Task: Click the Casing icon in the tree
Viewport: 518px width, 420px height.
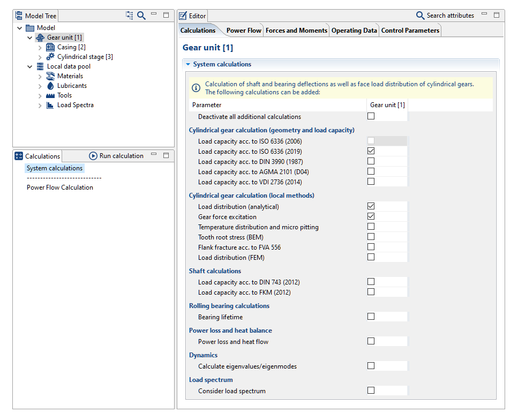Action: (51, 47)
